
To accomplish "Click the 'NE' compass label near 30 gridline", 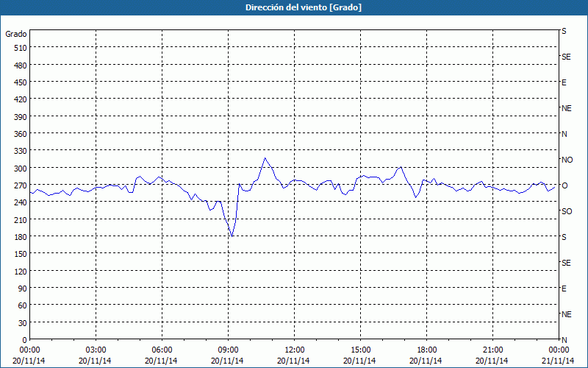I will click(x=566, y=314).
